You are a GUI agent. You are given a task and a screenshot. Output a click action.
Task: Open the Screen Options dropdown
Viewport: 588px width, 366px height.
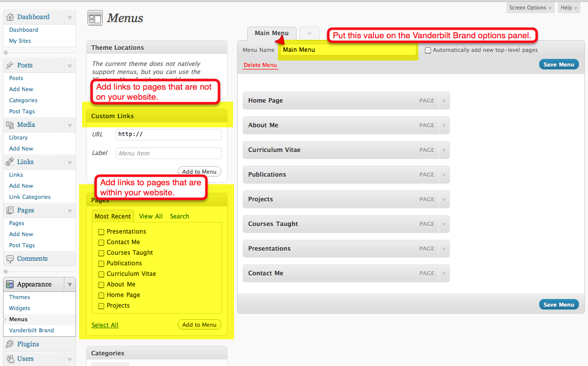click(531, 8)
